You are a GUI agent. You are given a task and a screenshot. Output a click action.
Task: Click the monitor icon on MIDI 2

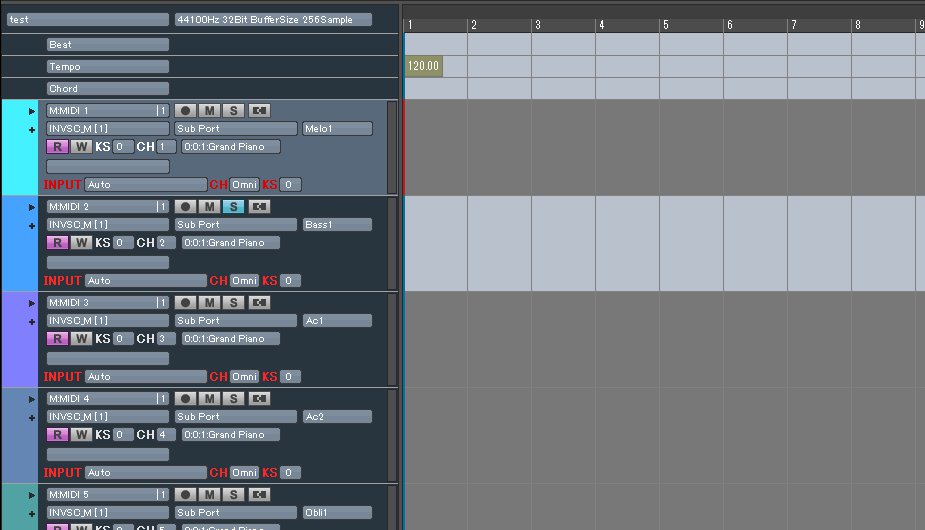[x=260, y=206]
